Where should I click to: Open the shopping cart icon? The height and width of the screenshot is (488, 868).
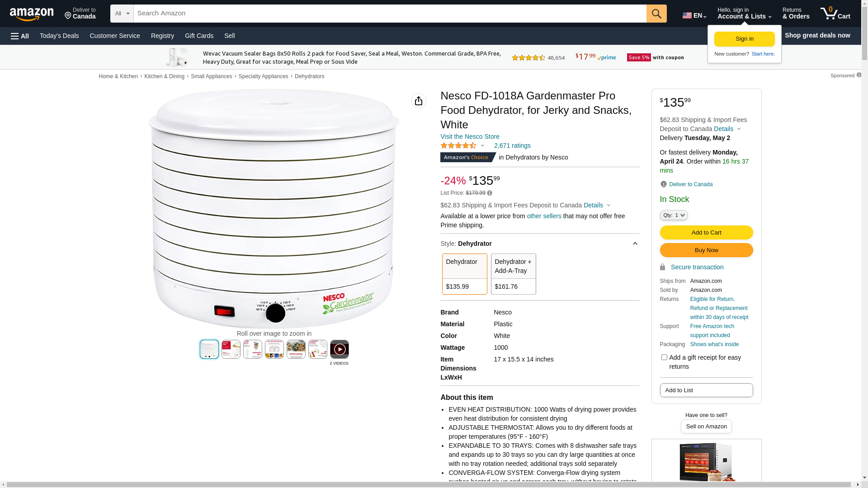(835, 14)
